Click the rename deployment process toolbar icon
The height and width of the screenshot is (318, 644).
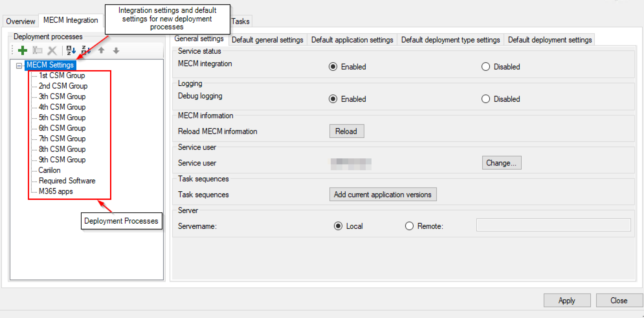tap(38, 50)
